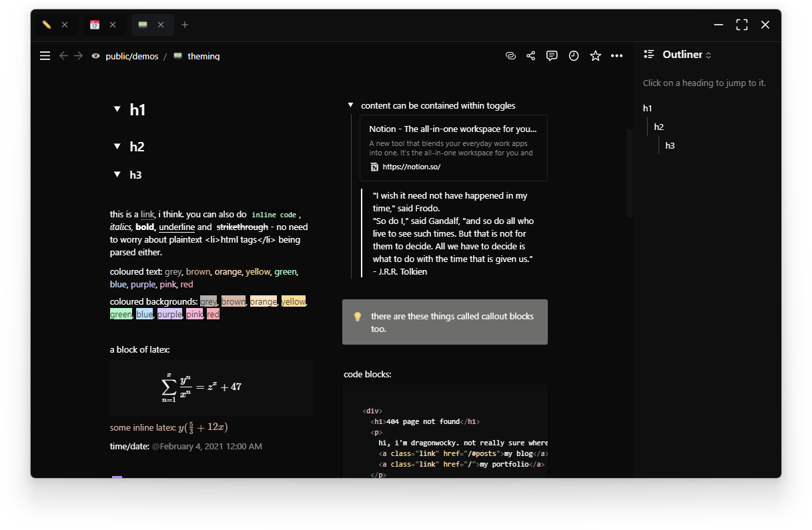Viewport: 812px width, 530px height.
Task: Collapse the h2 heading toggle
Action: coord(117,146)
